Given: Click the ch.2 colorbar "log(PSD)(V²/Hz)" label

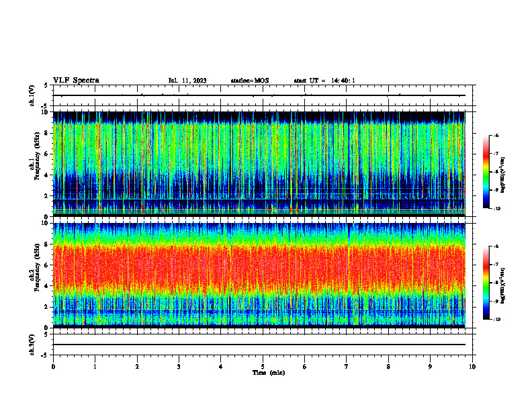Looking at the screenshot, I should [x=503, y=285].
